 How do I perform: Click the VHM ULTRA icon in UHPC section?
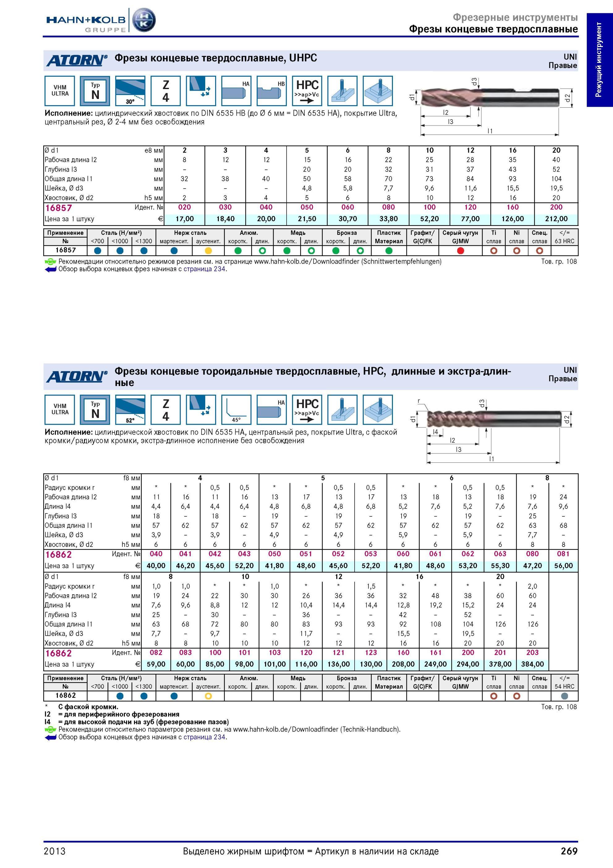click(60, 91)
